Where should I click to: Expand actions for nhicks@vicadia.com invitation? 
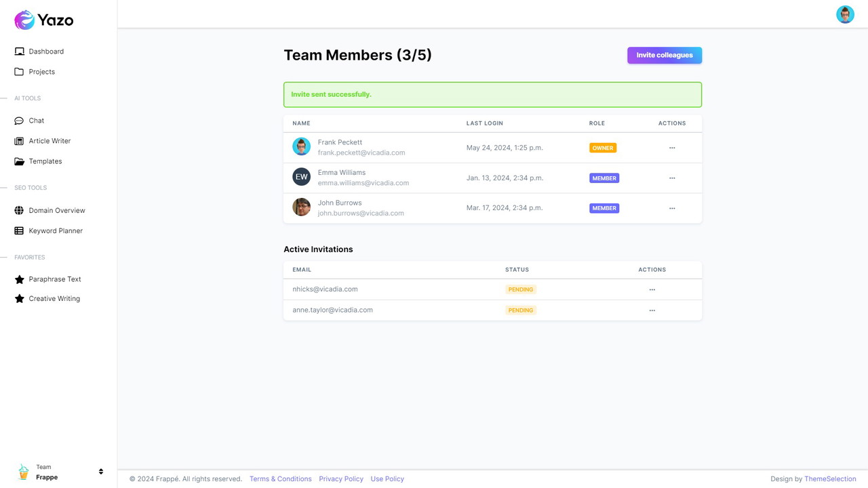[x=652, y=289]
